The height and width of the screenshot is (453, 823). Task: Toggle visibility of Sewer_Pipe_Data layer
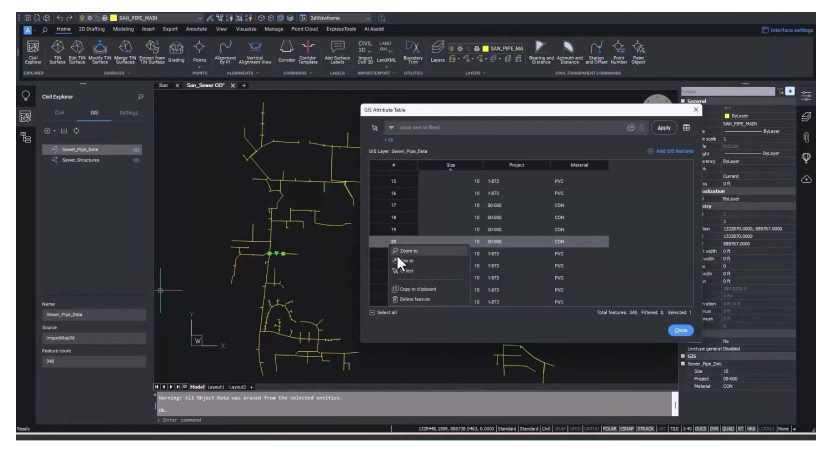coord(137,148)
